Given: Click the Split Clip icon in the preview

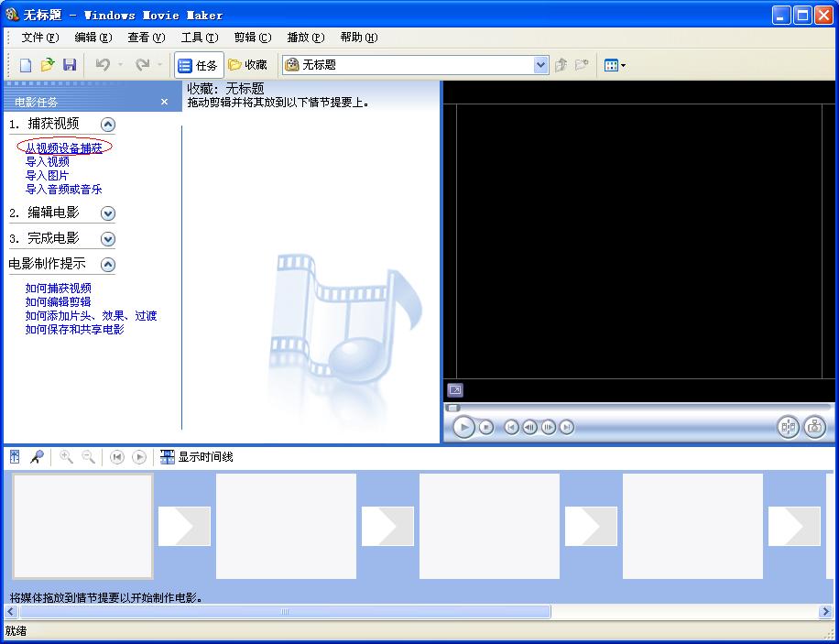Looking at the screenshot, I should (x=788, y=427).
